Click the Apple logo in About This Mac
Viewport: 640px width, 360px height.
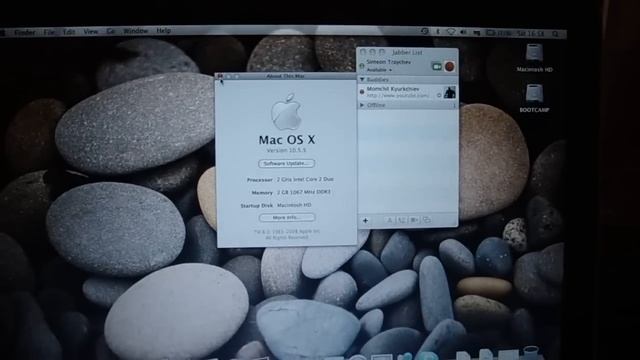[x=287, y=111]
